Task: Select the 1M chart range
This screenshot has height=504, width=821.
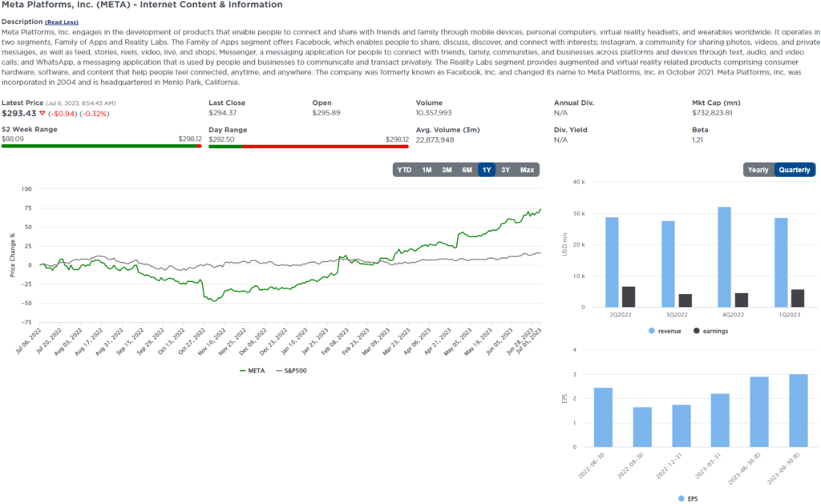Action: tap(427, 170)
